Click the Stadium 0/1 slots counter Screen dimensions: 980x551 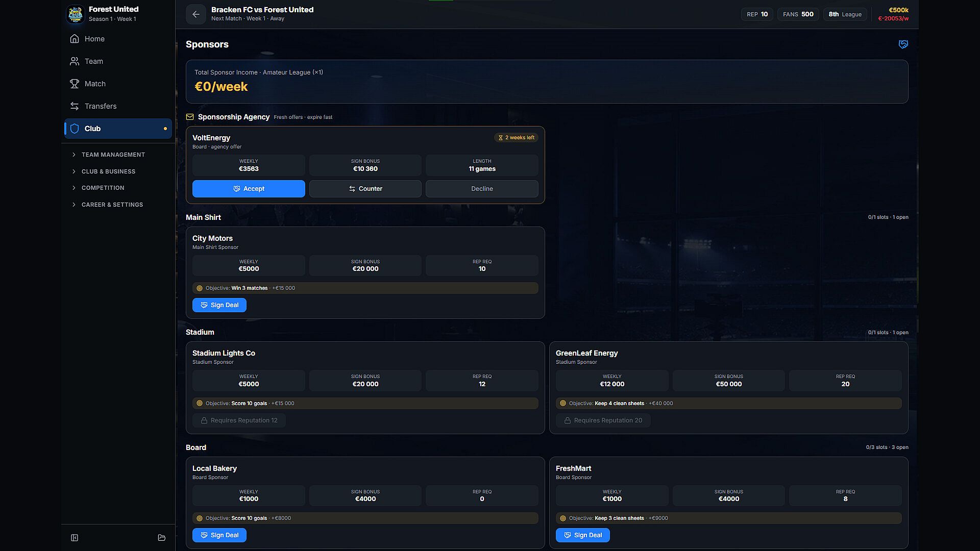pyautogui.click(x=888, y=333)
